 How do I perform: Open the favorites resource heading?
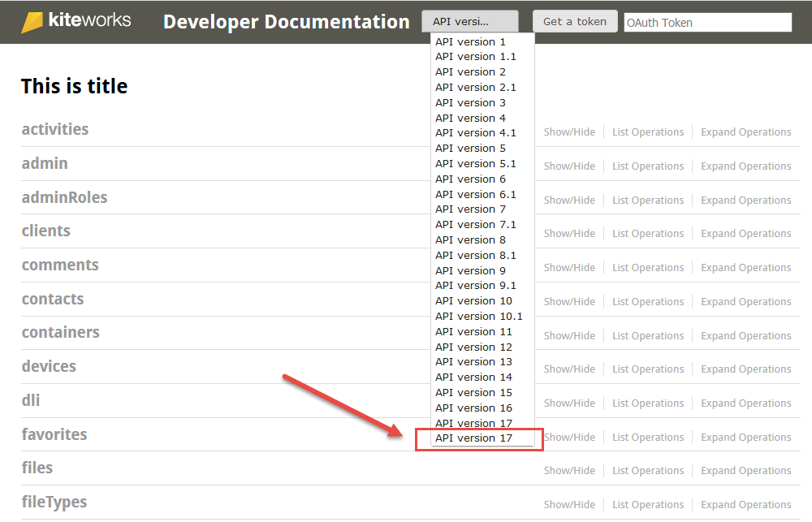pos(54,434)
